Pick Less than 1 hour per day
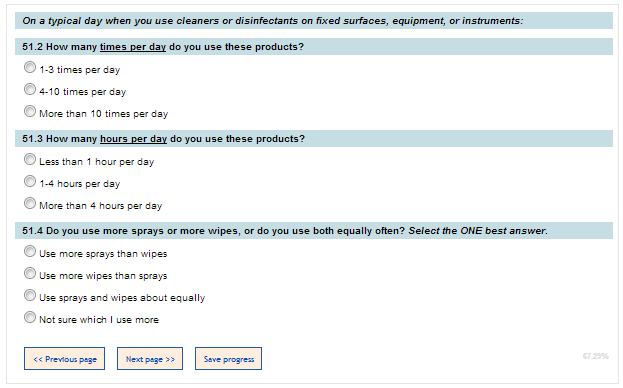 point(30,159)
